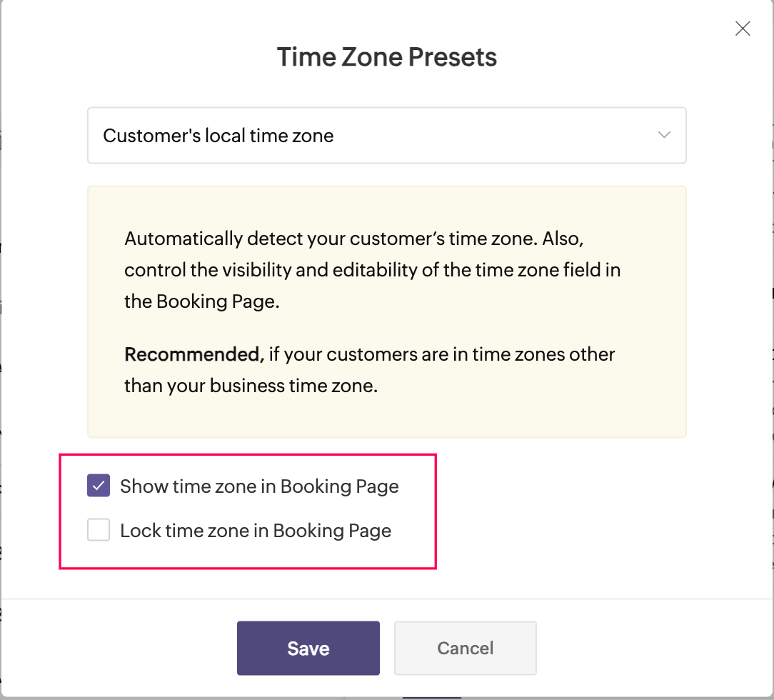Click the "Customer's local time zone" selected value

pyautogui.click(x=218, y=136)
